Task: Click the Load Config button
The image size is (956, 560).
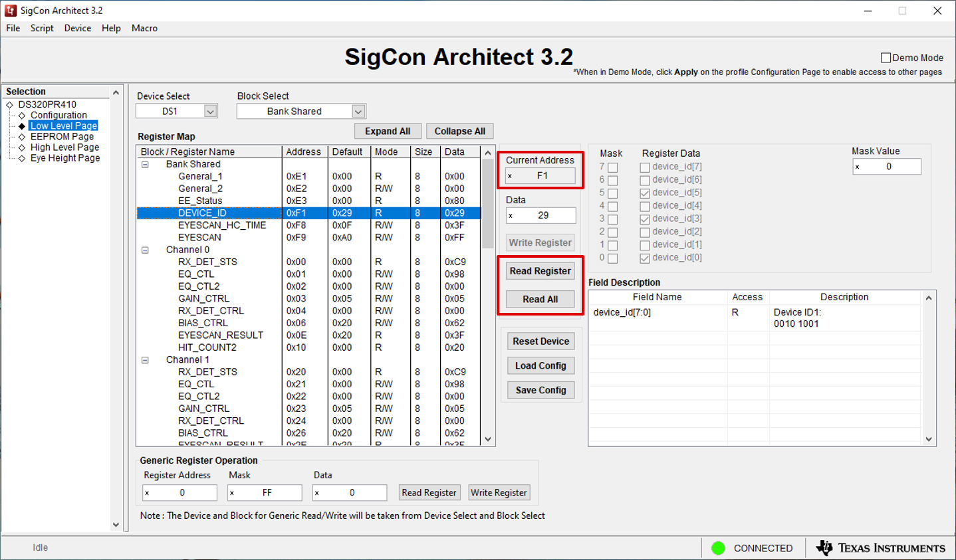Action: click(x=540, y=366)
